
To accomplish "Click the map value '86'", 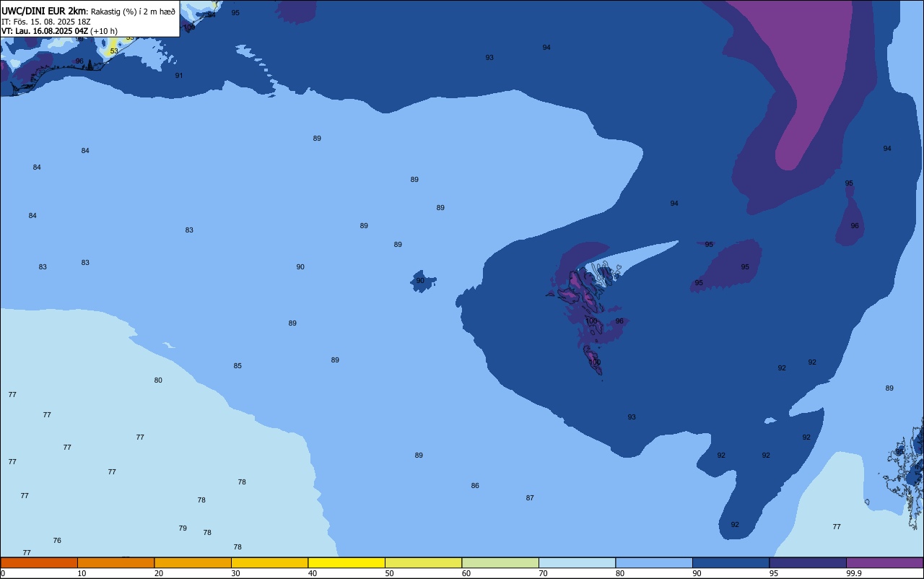I will [475, 486].
